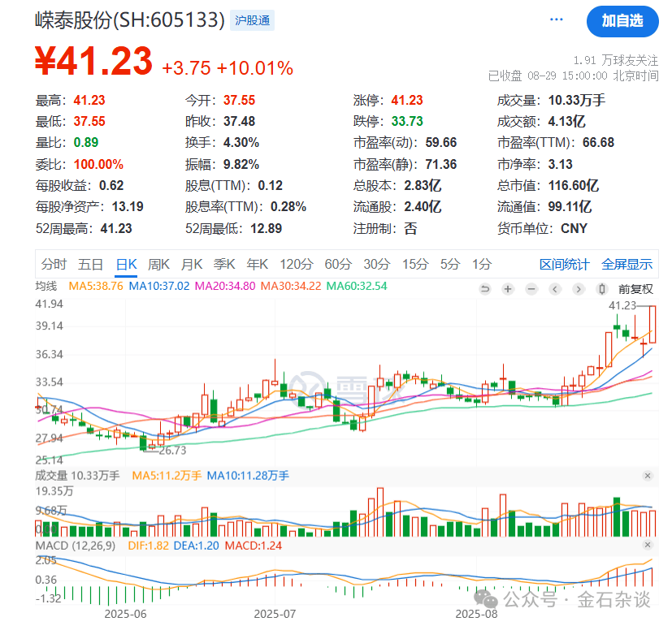
Task: Open the 前复权 price adjustment dropdown
Action: tap(636, 289)
